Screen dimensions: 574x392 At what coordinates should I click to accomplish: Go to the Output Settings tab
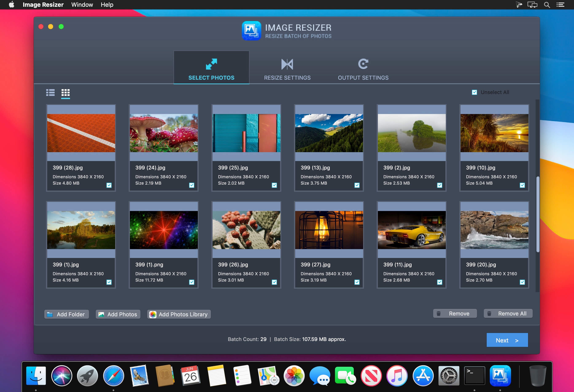(x=363, y=70)
